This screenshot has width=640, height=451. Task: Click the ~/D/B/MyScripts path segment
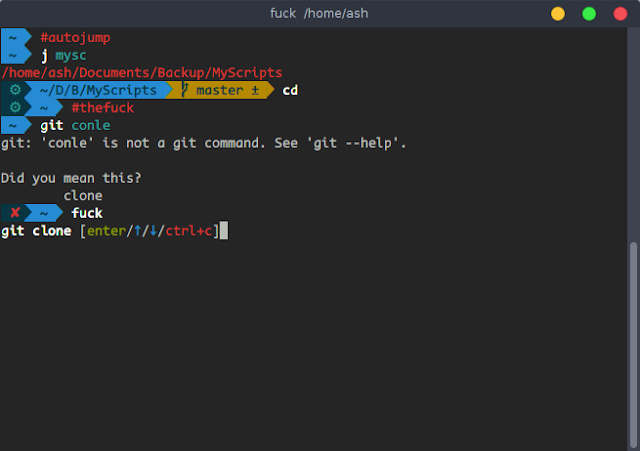[x=98, y=90]
